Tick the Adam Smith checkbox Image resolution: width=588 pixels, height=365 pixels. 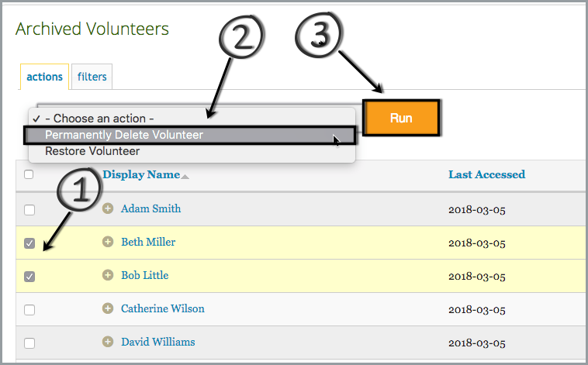point(29,210)
